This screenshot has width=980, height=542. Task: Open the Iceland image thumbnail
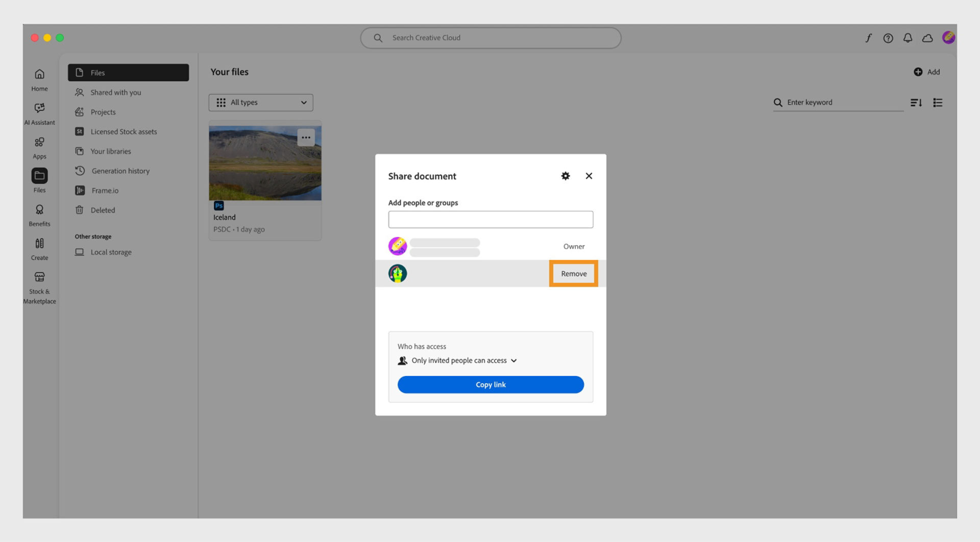[265, 163]
